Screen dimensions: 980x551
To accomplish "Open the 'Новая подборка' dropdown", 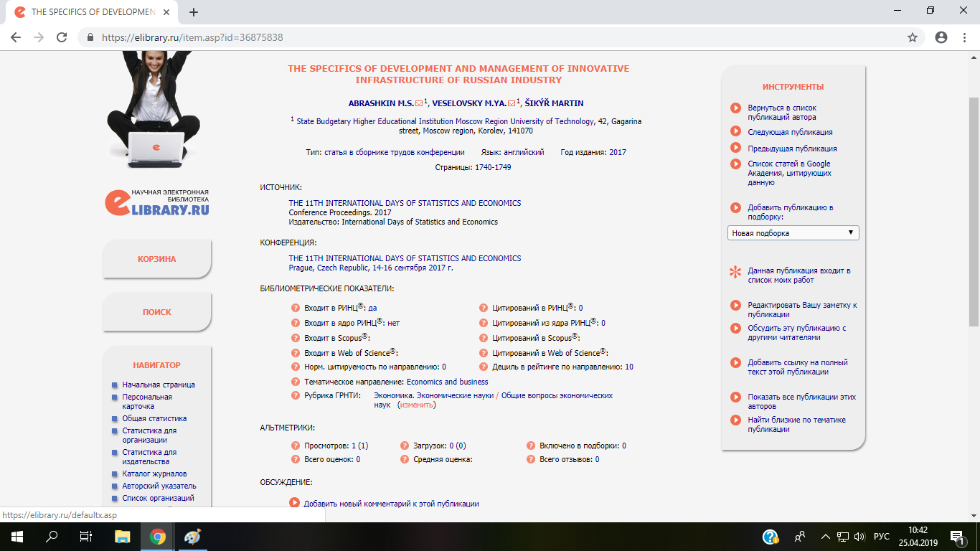I will 793,233.
